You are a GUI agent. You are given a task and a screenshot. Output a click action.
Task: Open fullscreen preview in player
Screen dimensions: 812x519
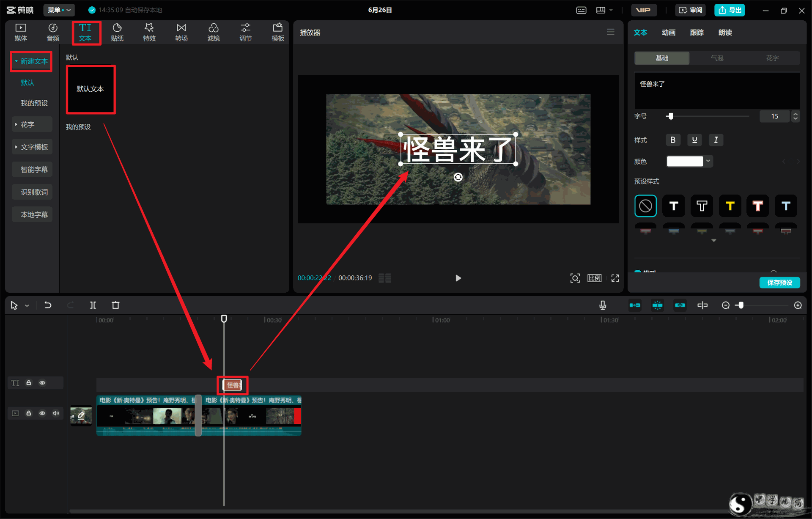point(615,278)
